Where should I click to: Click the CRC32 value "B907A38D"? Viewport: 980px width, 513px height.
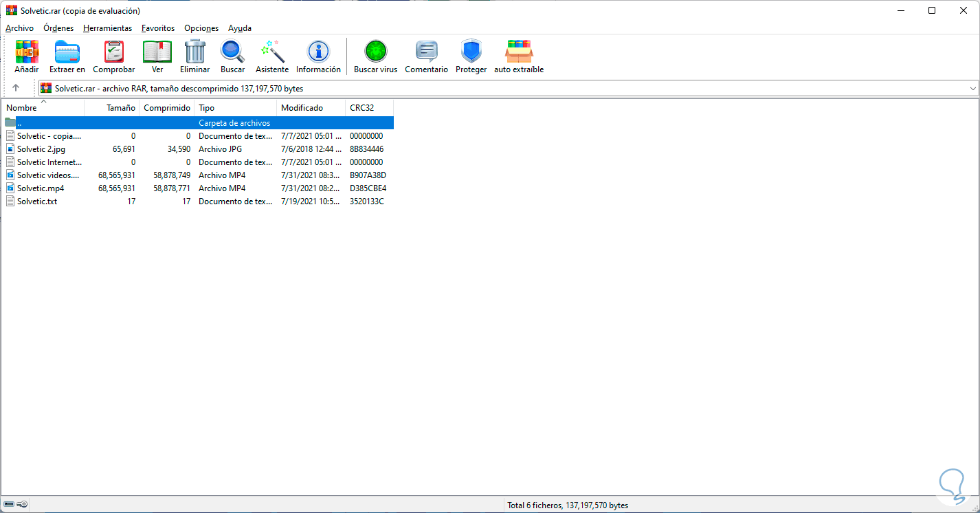368,175
